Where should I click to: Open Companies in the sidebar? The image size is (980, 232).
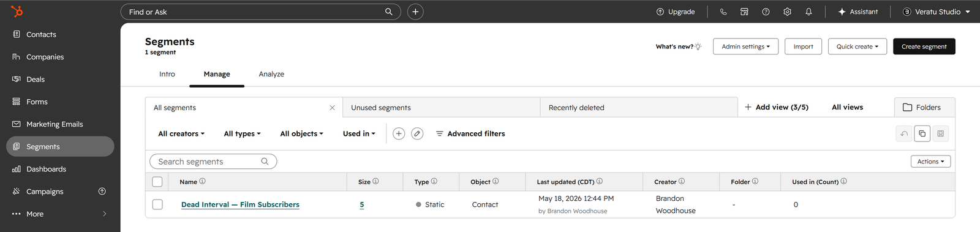coord(60,57)
